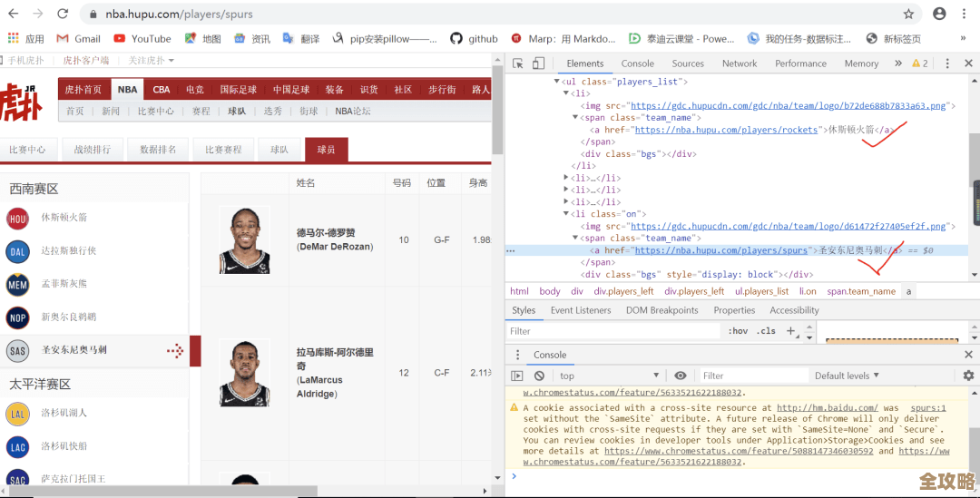Open DevTools more options three-dot menu
The width and height of the screenshot is (980, 498).
947,63
